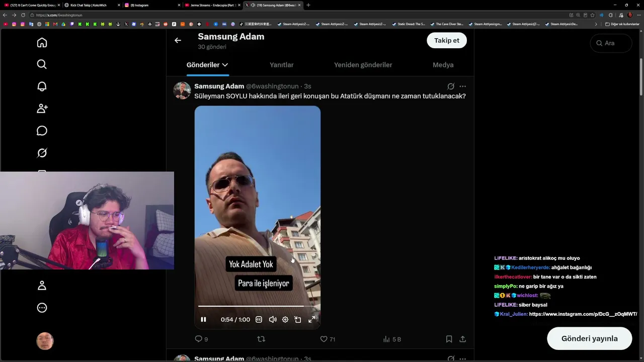Toggle video closed captions
644x362 pixels.
(259, 319)
